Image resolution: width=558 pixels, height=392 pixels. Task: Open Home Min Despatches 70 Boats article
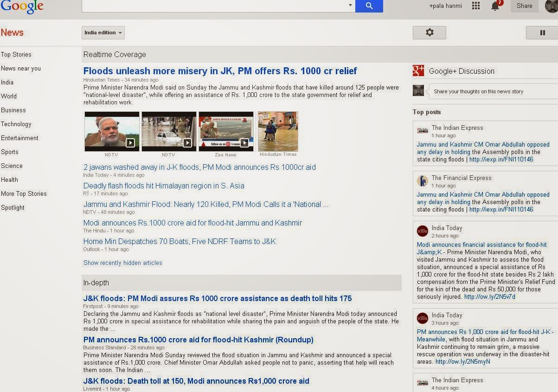coord(180,241)
